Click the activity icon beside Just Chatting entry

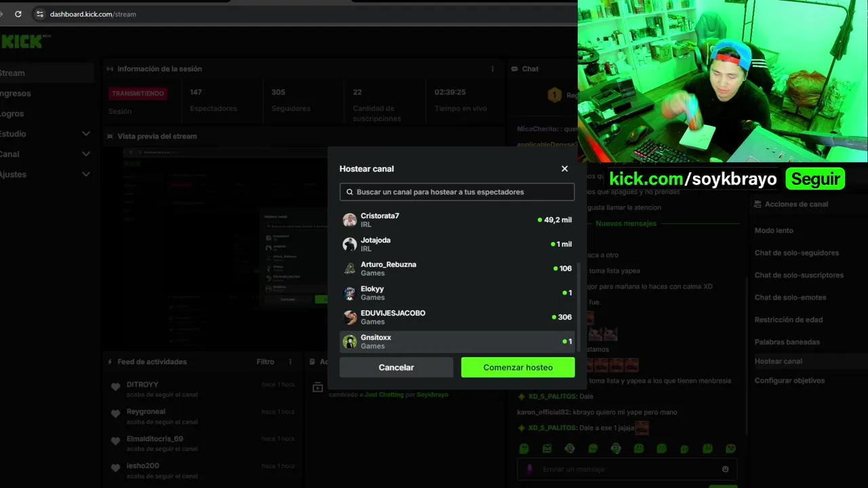click(317, 387)
